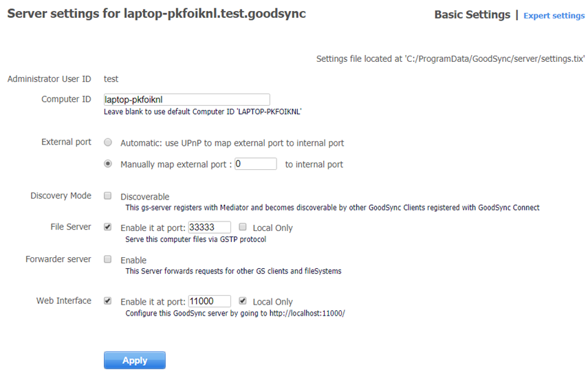Select Automatic UPnP external port mapping
Viewport: 588px width, 372px height.
[108, 143]
